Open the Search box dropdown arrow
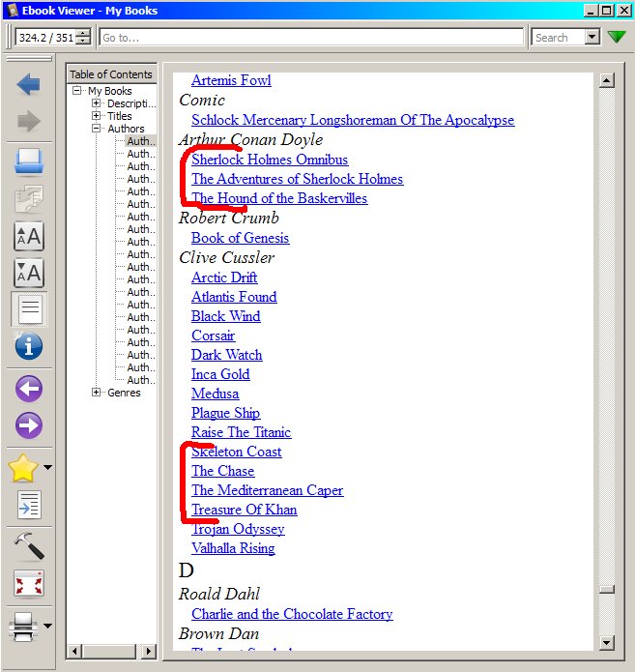The height and width of the screenshot is (672, 635). [x=592, y=38]
